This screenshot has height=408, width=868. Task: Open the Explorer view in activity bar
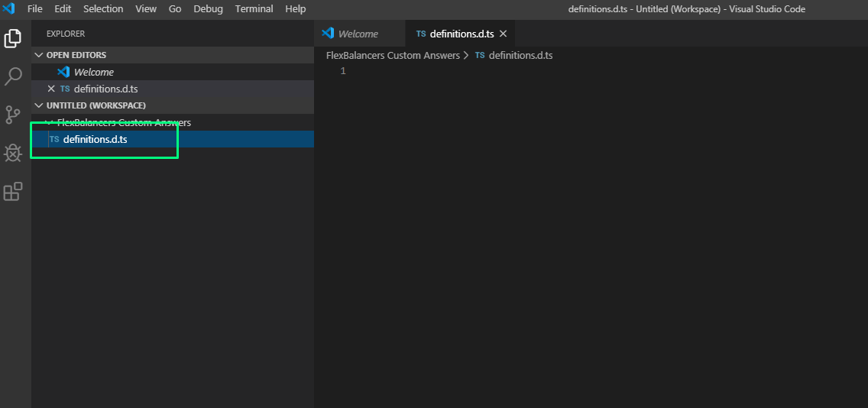pos(13,38)
